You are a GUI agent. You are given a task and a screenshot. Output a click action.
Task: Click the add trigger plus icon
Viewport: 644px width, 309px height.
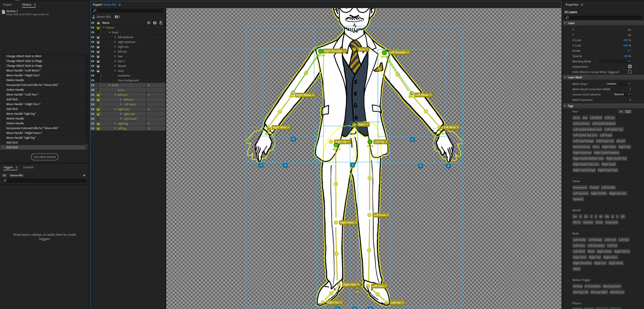[x=84, y=175]
